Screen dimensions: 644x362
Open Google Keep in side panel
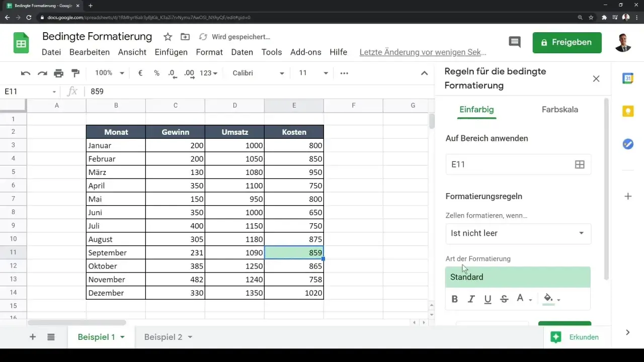(x=628, y=111)
